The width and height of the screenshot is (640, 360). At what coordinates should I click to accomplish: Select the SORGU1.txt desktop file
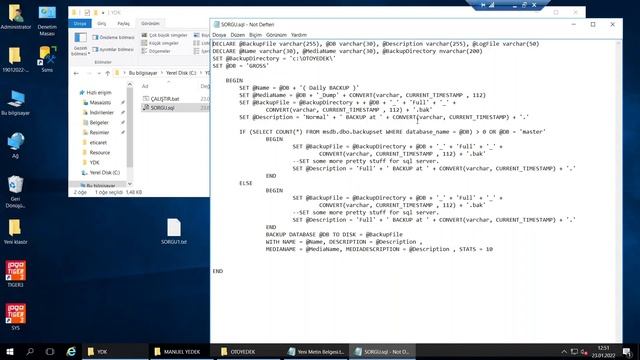click(x=174, y=231)
